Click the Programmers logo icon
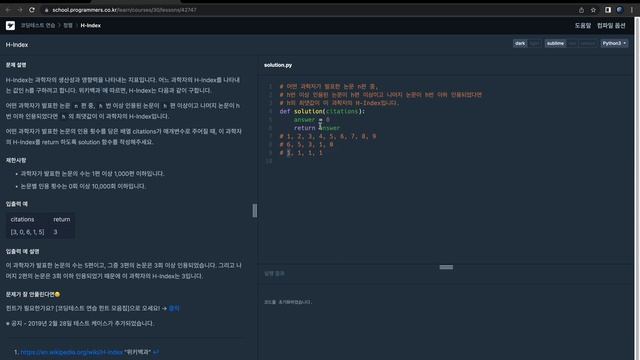This screenshot has height=360, width=640. click(10, 25)
